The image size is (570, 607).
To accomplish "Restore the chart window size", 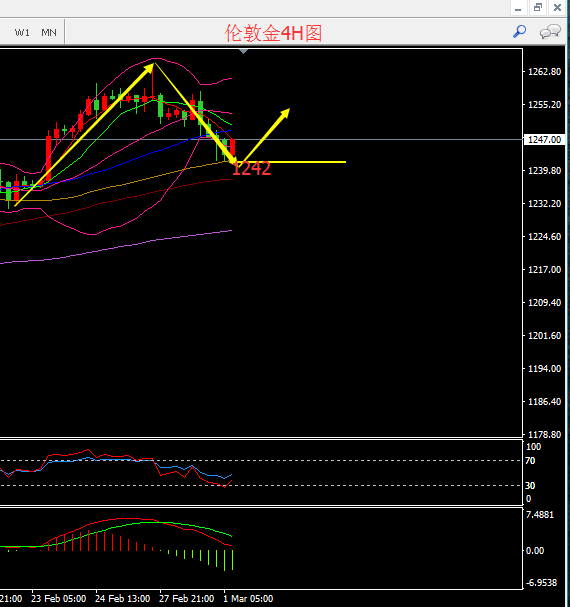I will (x=538, y=7).
